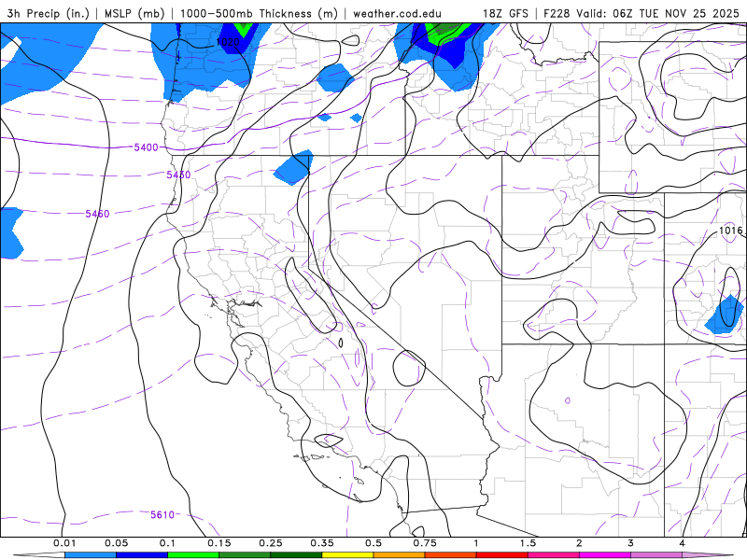
Task: Click the bright green 0.1–0.15 legend swatch
Action: point(193,555)
